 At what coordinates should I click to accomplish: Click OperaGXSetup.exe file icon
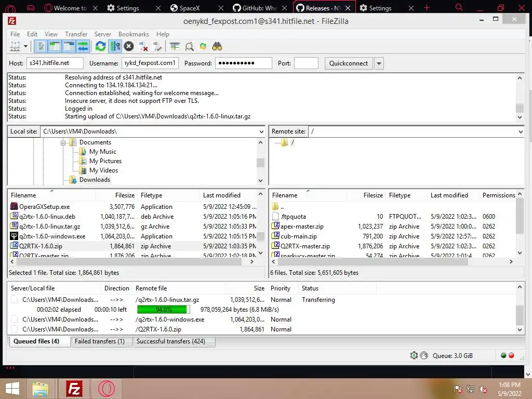[14, 206]
